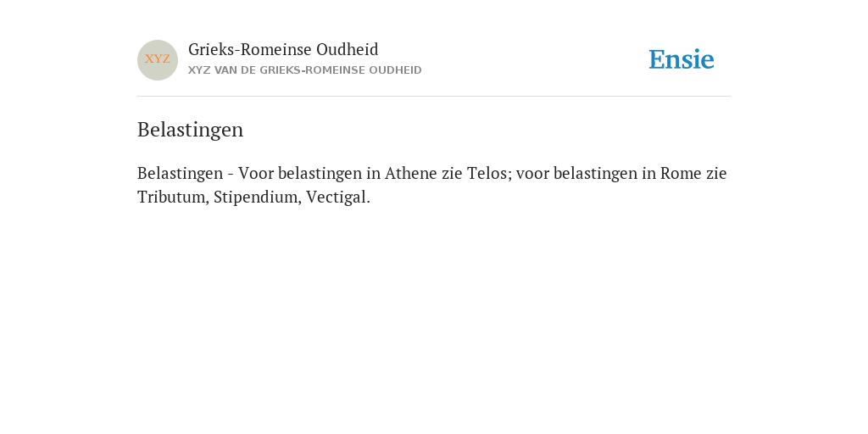Click the orange XYZ letters inside the avatar
Screen dimensions: 868x434
click(x=158, y=58)
